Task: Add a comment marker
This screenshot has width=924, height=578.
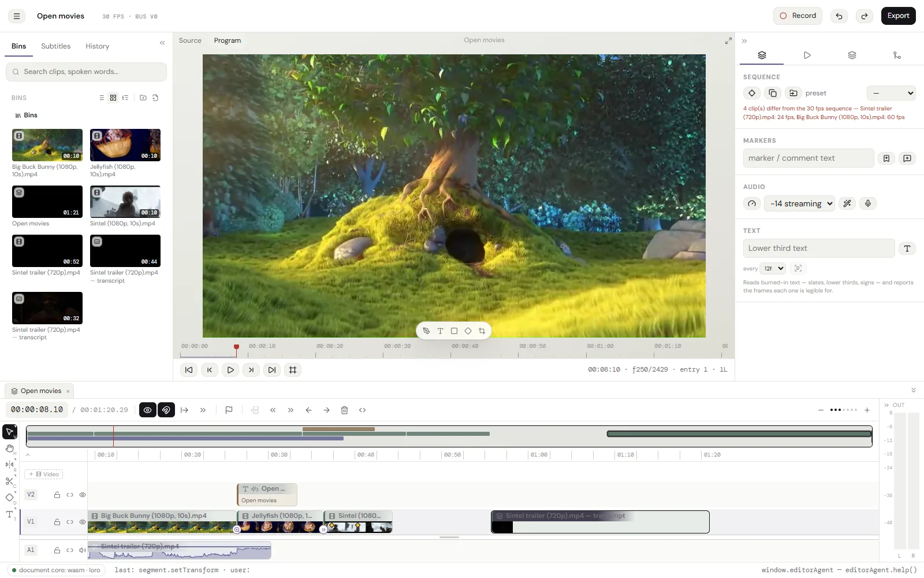Action: [x=907, y=158]
